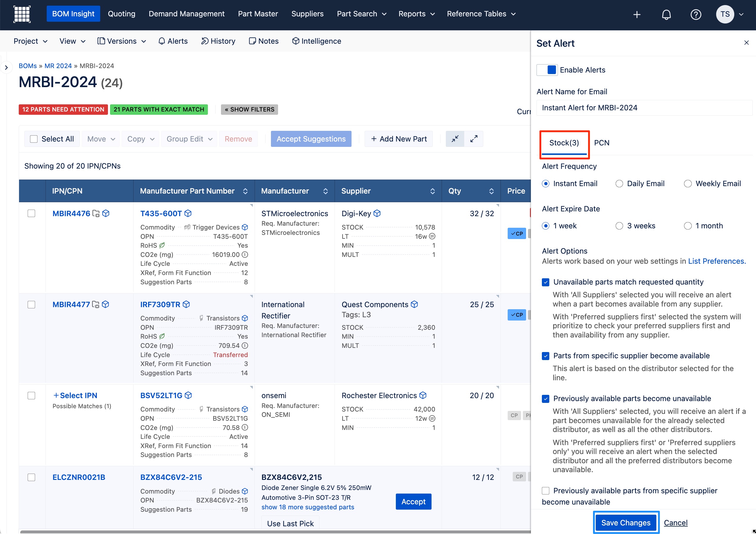Choose Daily Email frequency
756x534 pixels.
(619, 184)
